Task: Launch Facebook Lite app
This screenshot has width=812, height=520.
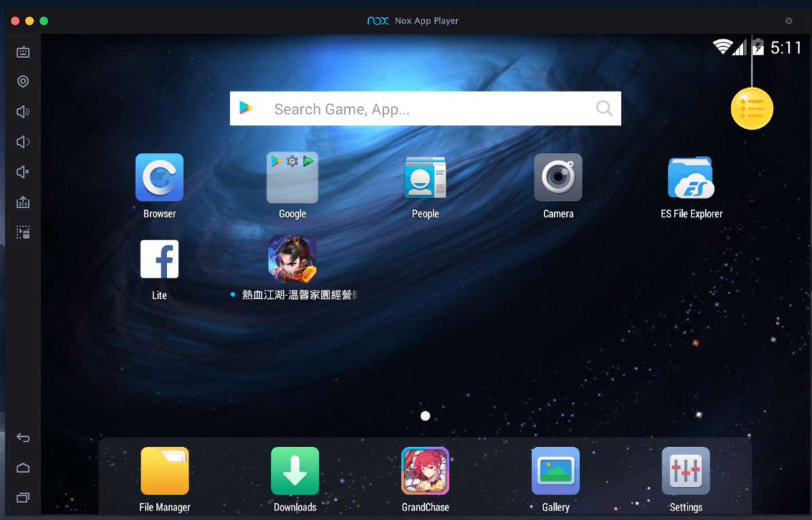Action: click(x=160, y=259)
